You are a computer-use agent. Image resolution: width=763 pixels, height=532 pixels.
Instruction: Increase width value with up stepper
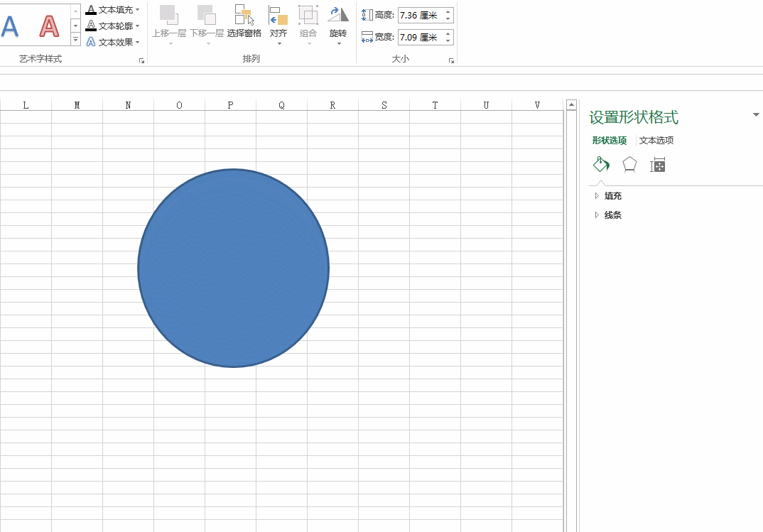click(x=448, y=33)
